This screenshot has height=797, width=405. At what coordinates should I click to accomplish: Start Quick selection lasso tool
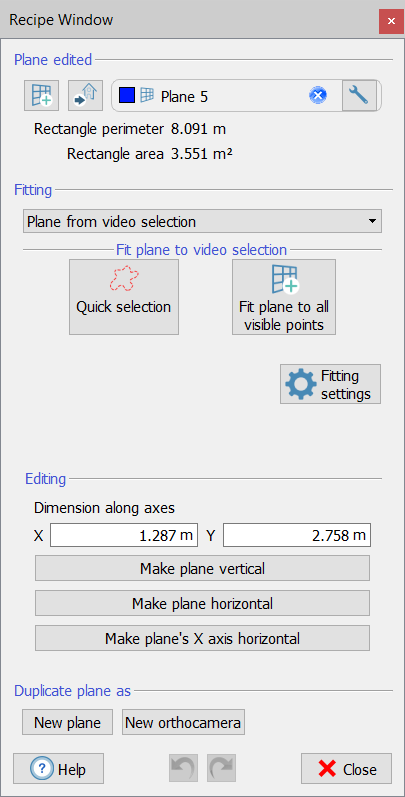(x=123, y=297)
